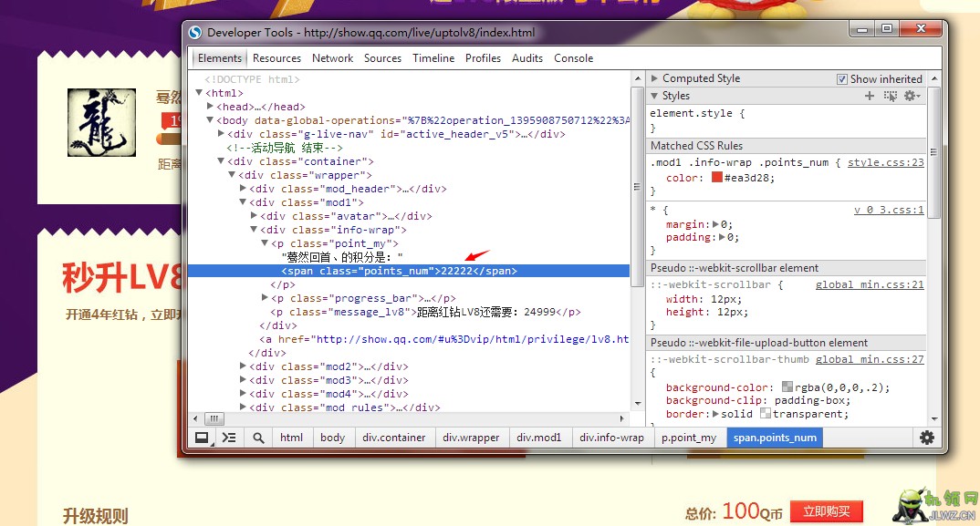Expand the mod4 div node
980x526 pixels.
click(x=243, y=394)
